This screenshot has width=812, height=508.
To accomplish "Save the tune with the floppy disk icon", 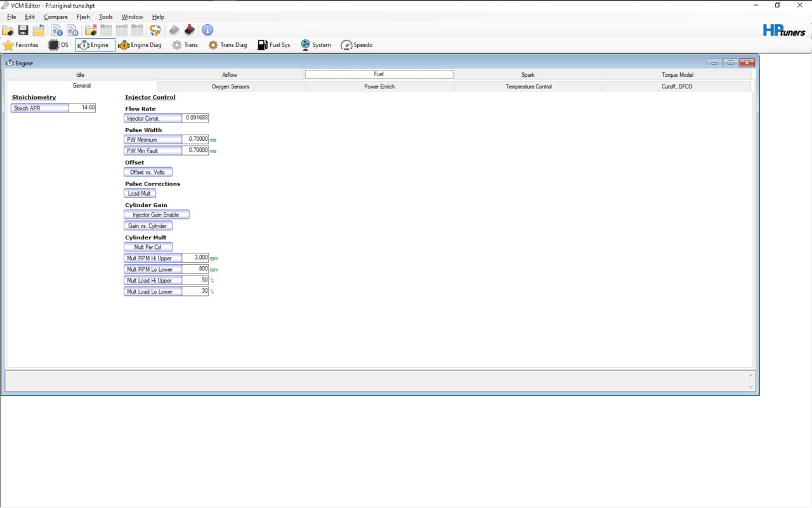I will (x=23, y=30).
